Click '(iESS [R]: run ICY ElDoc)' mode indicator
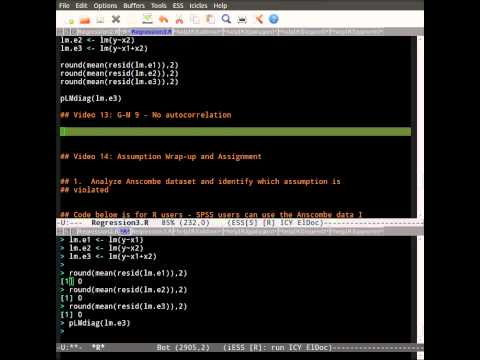This screenshot has height=360, width=480. point(278,348)
